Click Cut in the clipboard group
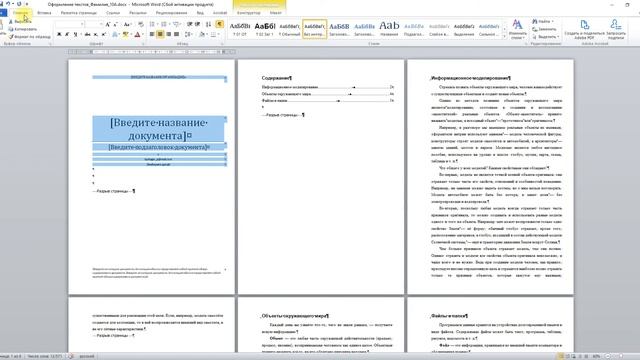Image resolution: width=640 pixels, height=360 pixels. point(20,22)
